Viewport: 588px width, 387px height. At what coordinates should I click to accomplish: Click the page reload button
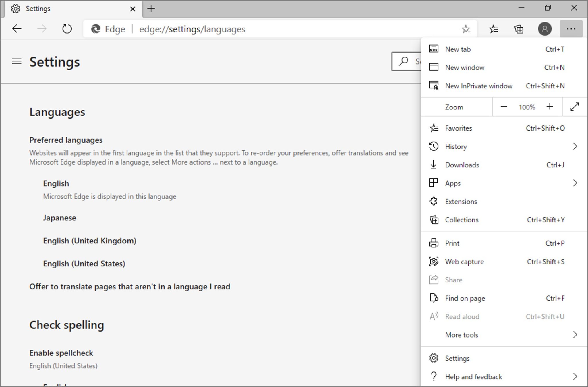67,29
